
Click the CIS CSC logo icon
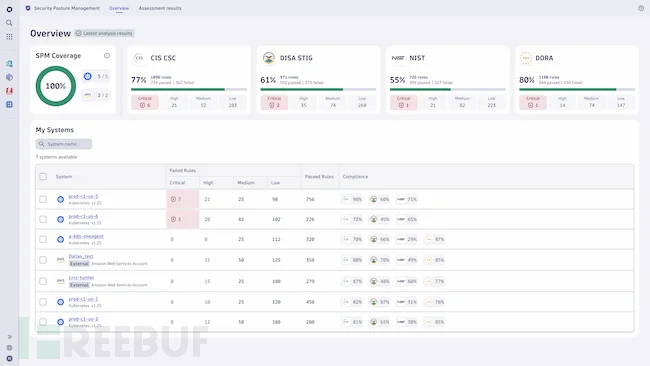click(139, 58)
